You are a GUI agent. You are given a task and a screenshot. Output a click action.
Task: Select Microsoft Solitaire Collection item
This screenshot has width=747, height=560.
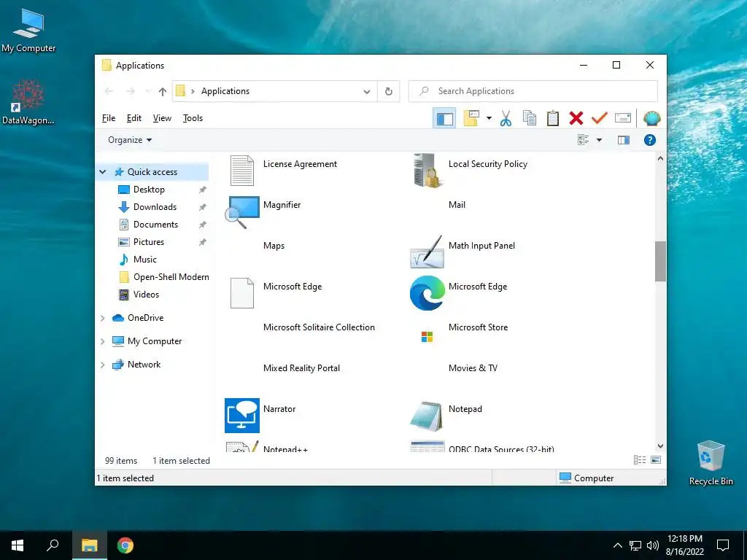319,327
